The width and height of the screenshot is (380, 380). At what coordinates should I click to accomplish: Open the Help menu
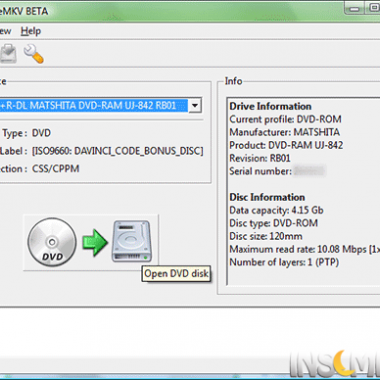click(x=31, y=31)
